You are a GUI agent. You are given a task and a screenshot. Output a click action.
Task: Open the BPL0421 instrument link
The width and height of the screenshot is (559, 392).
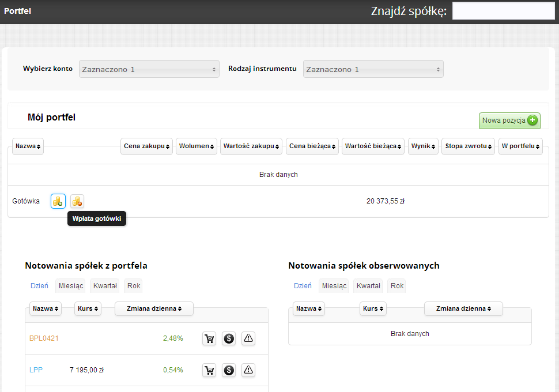tap(44, 338)
